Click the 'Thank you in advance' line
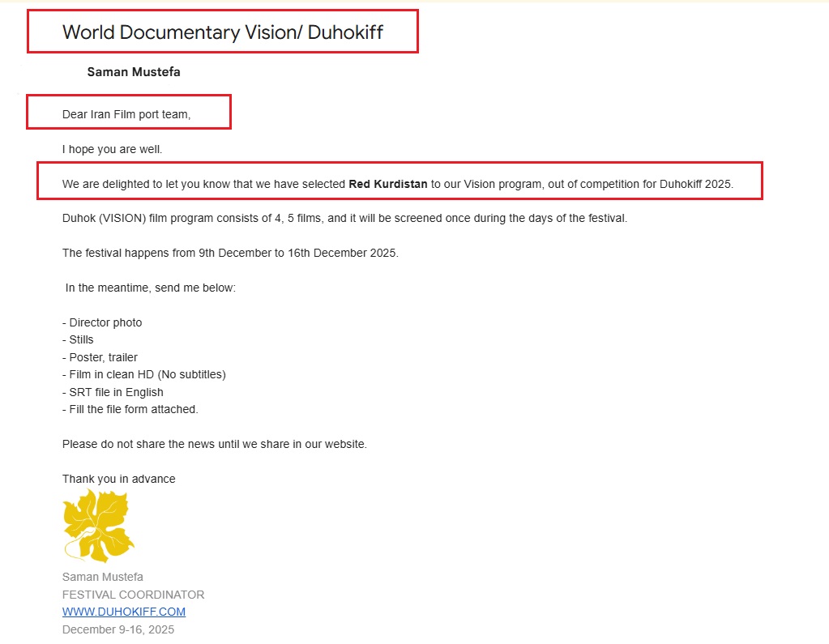Image resolution: width=829 pixels, height=644 pixels. point(118,479)
